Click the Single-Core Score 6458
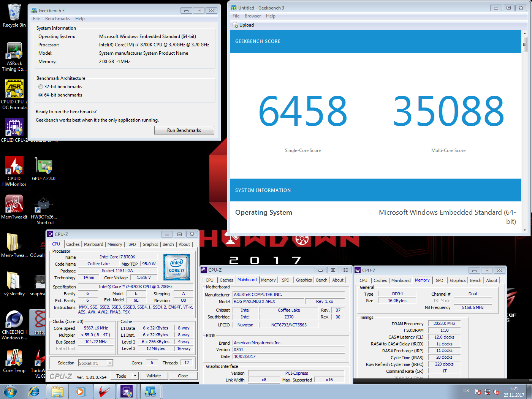This screenshot has height=399, width=532. click(303, 111)
